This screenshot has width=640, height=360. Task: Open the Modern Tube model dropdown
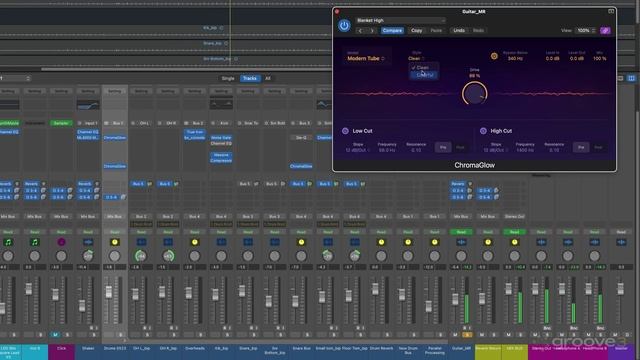[x=366, y=58]
